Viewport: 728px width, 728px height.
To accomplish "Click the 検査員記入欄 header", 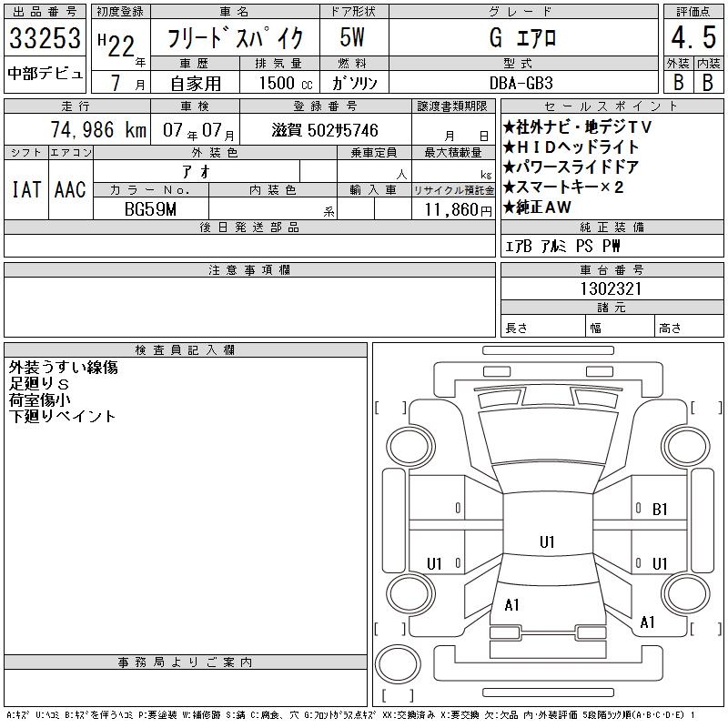I will coord(185,350).
